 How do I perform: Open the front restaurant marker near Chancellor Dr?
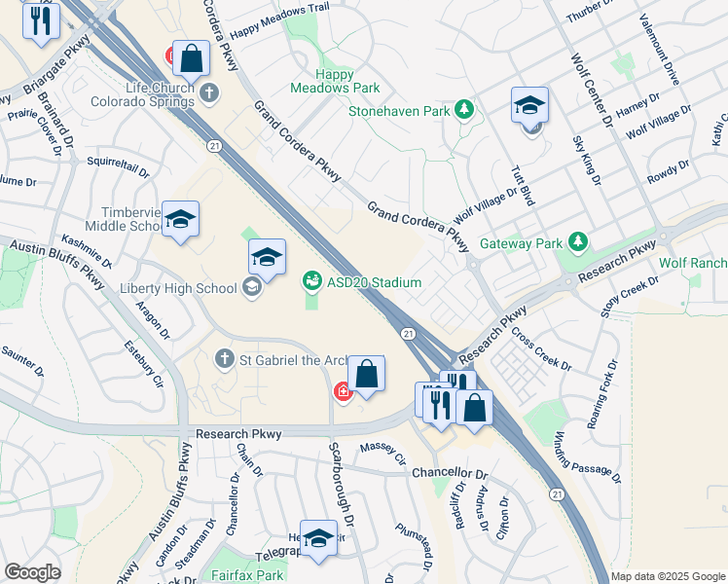tap(441, 407)
